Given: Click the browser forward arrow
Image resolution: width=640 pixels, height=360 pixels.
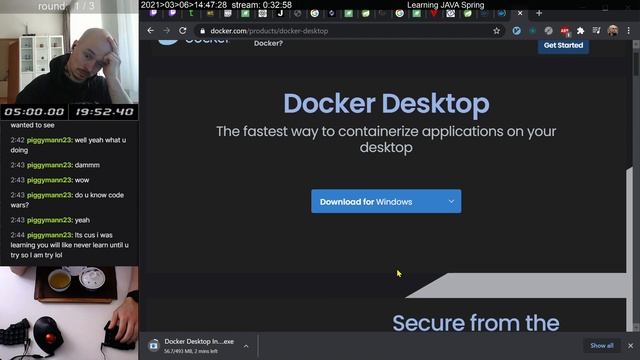Looking at the screenshot, I should tap(167, 31).
